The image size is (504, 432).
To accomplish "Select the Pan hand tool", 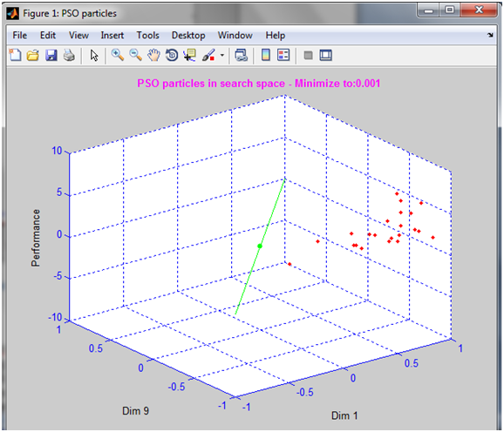I will (x=153, y=55).
